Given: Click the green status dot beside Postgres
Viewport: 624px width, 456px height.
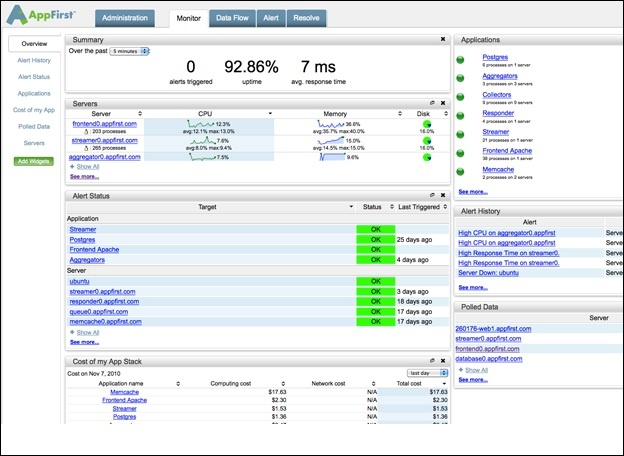Looking at the screenshot, I should coord(460,60).
